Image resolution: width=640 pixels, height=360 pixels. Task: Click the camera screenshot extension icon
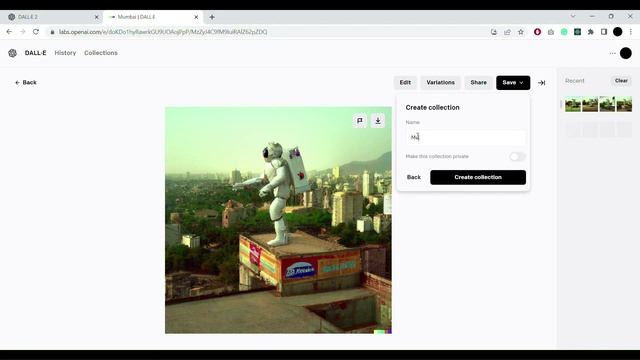tap(551, 32)
